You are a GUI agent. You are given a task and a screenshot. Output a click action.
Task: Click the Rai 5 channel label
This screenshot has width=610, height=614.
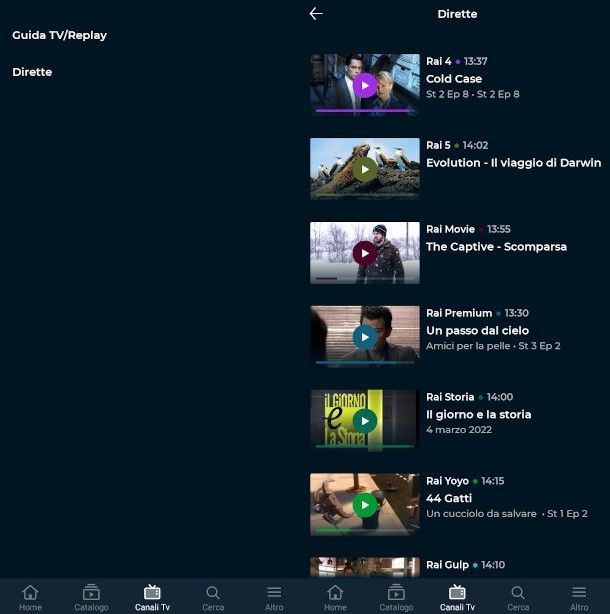[438, 145]
